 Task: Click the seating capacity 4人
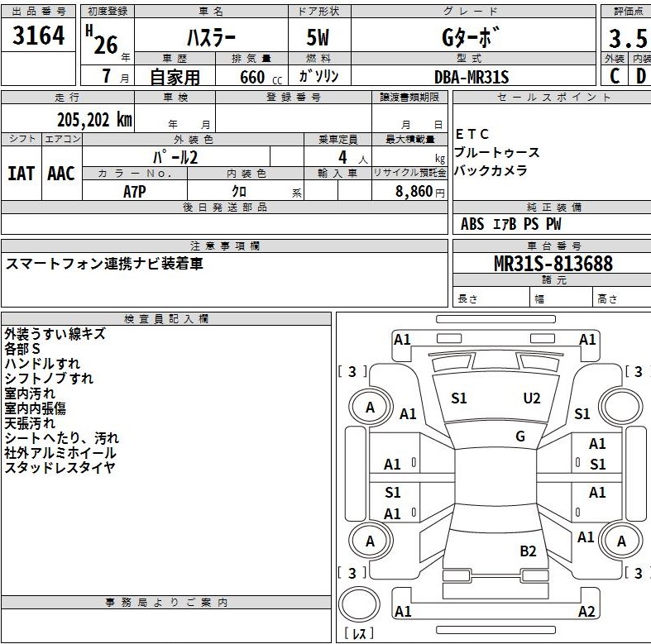tap(352, 157)
